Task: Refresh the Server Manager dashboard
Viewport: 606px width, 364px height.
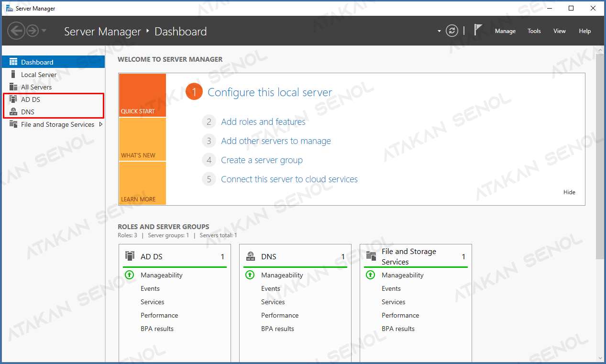Action: (x=452, y=31)
